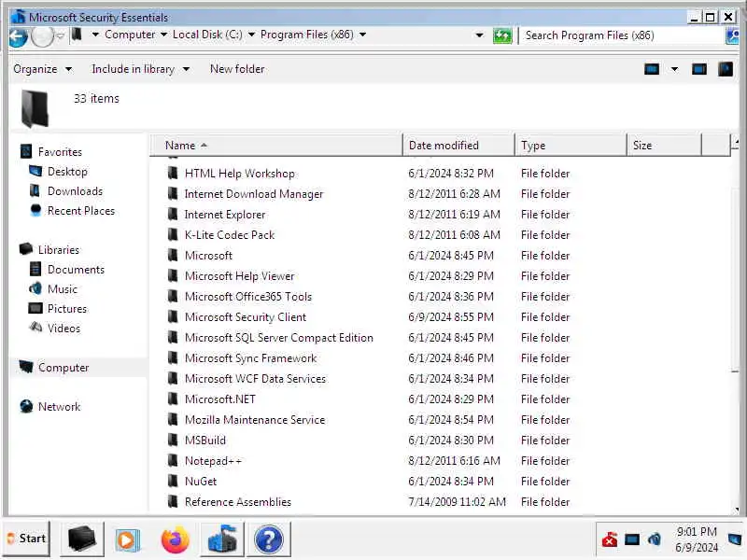747x560 pixels.
Task: Open the Microsoft Security Essentials taskbar icon
Action: [x=222, y=539]
